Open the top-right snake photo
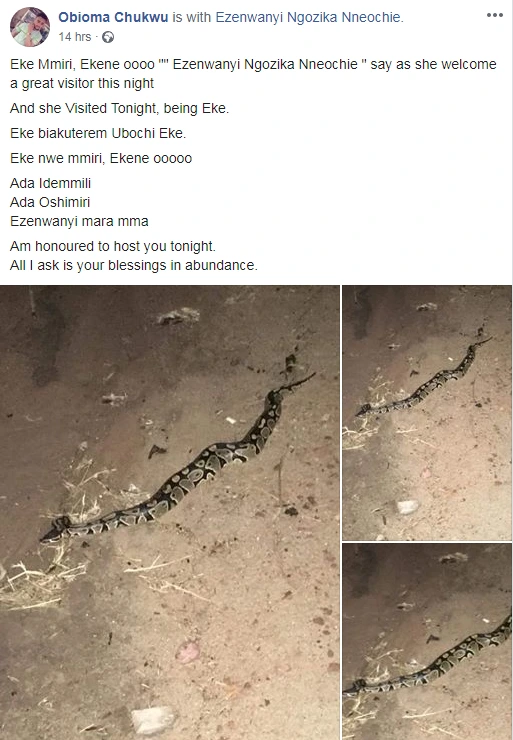The image size is (513, 740). pos(427,412)
